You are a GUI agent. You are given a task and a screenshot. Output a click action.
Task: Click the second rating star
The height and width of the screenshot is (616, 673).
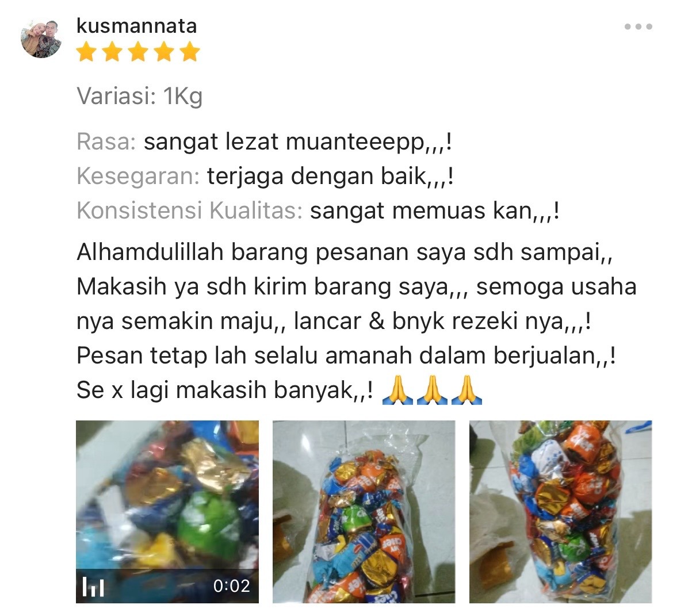click(x=112, y=52)
